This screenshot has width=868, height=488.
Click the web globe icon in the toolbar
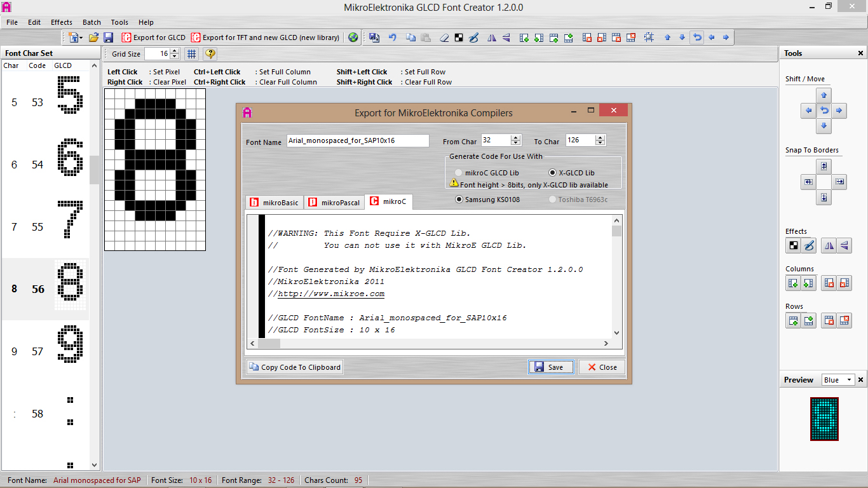click(x=353, y=37)
